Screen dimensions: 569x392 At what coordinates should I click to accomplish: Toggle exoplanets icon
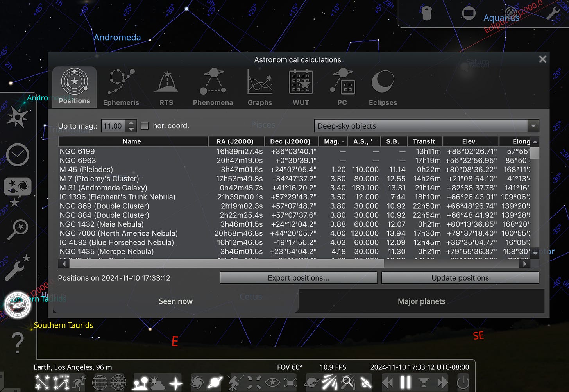tap(311, 382)
